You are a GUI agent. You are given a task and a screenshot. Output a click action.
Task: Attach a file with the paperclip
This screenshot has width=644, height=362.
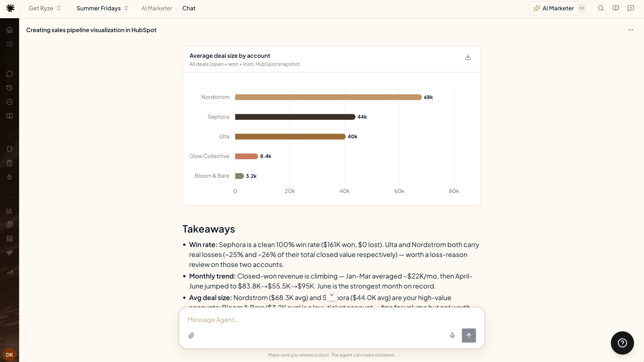pos(191,335)
